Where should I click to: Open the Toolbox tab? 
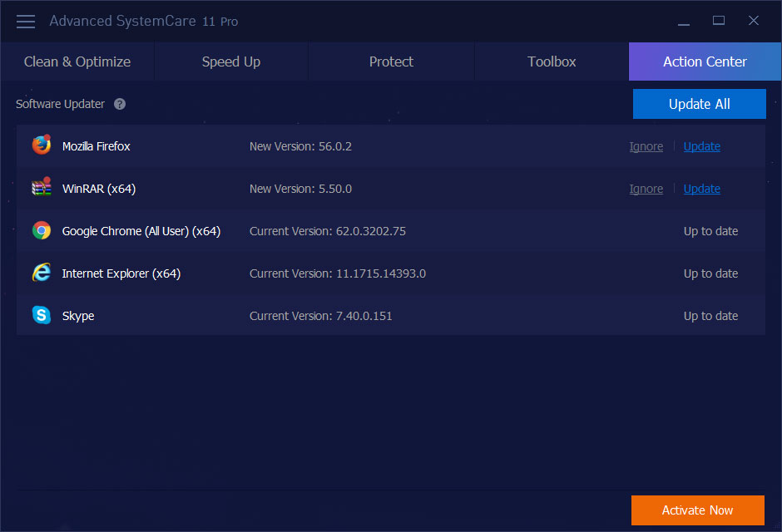pos(552,62)
